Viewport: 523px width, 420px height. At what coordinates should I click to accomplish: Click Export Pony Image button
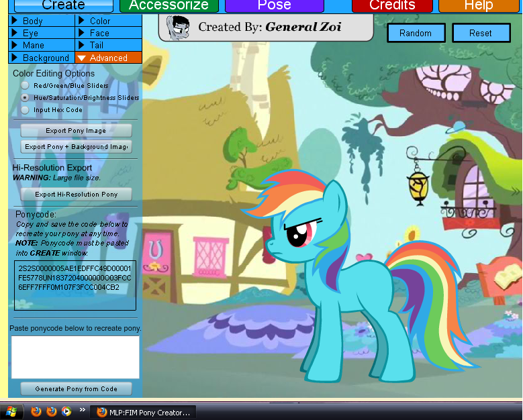(76, 131)
